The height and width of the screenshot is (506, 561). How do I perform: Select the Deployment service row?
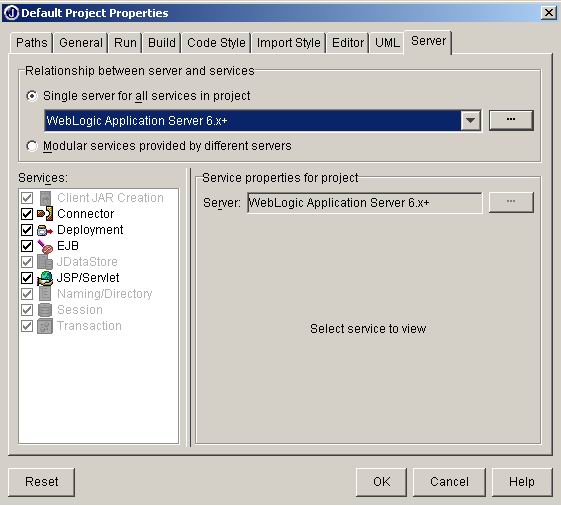pos(98,230)
